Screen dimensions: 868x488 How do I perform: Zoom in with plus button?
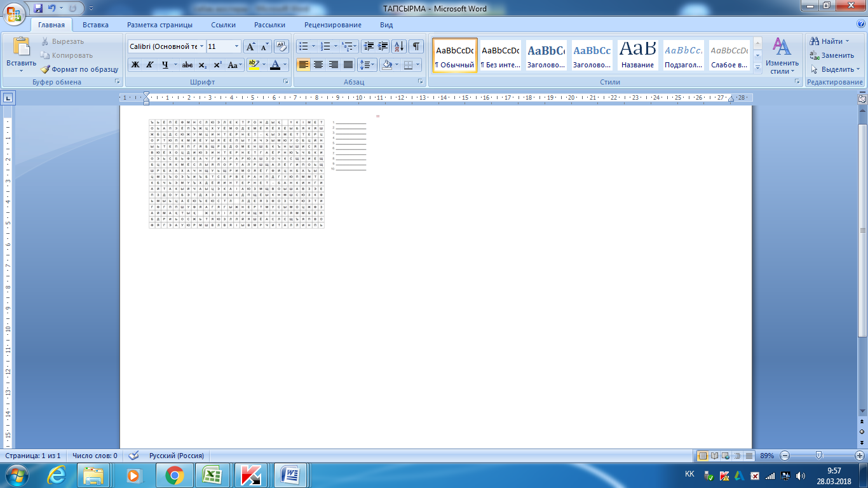(x=859, y=456)
